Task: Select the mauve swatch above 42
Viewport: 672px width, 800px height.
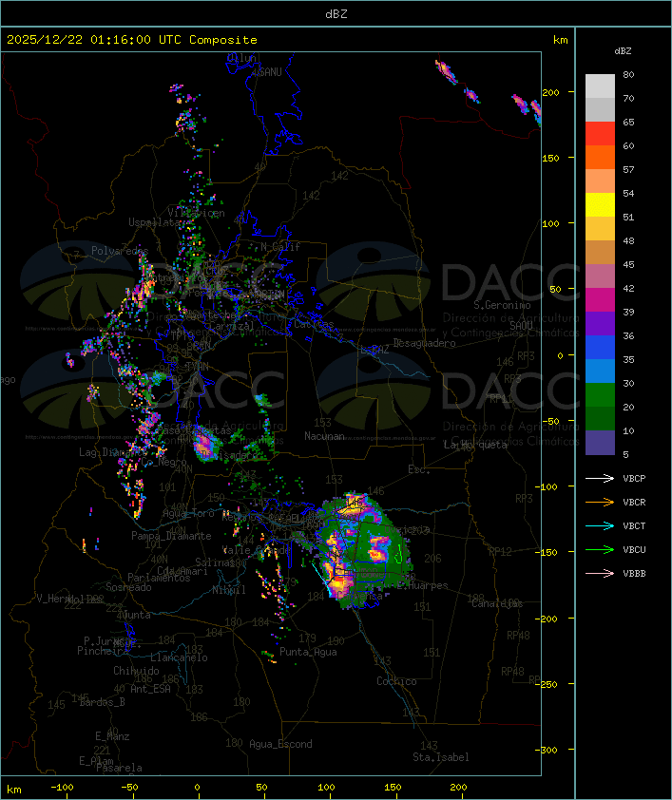Action: pyautogui.click(x=600, y=276)
